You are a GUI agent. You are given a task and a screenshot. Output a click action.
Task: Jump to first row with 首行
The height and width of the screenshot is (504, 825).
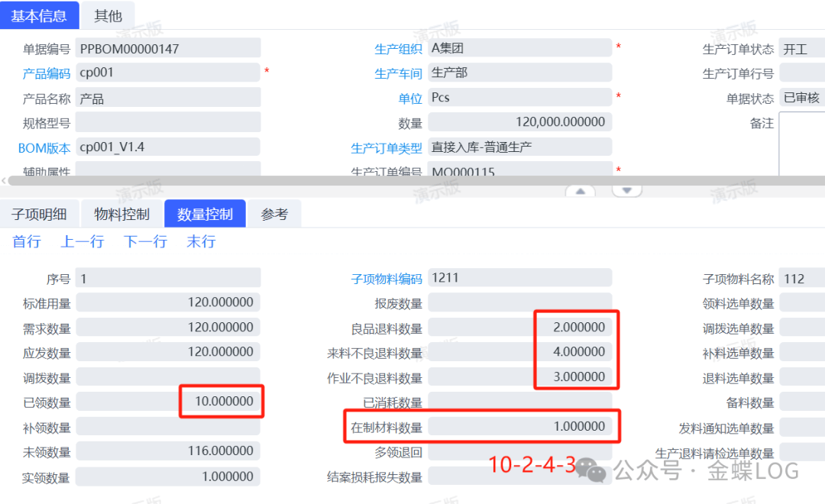pyautogui.click(x=27, y=242)
